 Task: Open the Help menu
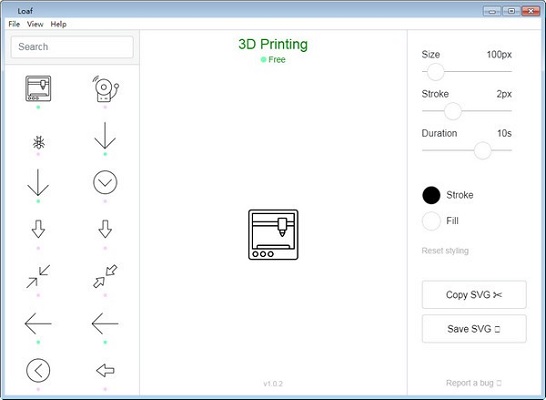(58, 24)
